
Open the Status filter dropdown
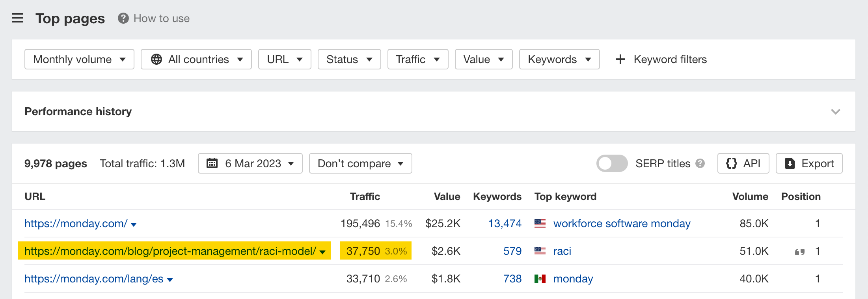click(x=349, y=59)
